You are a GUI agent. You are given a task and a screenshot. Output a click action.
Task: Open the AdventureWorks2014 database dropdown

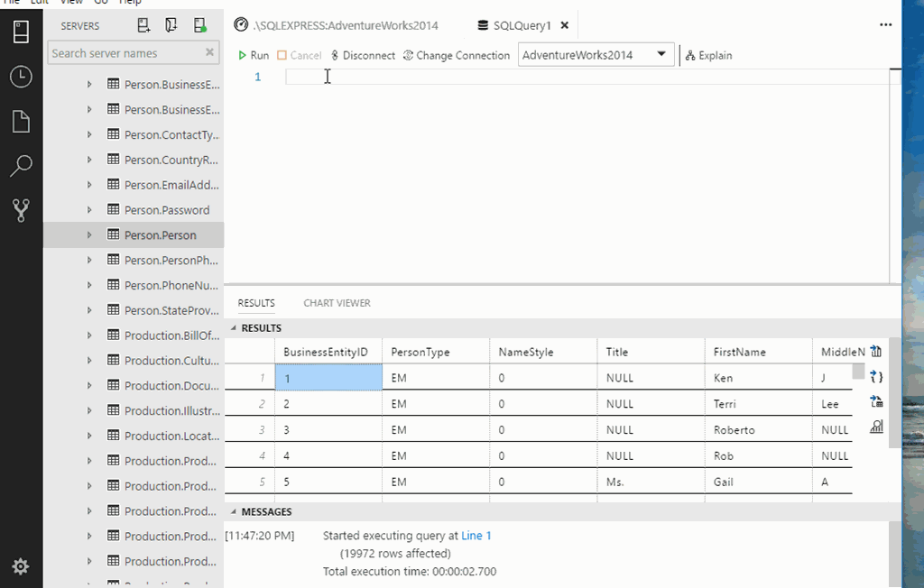point(596,55)
